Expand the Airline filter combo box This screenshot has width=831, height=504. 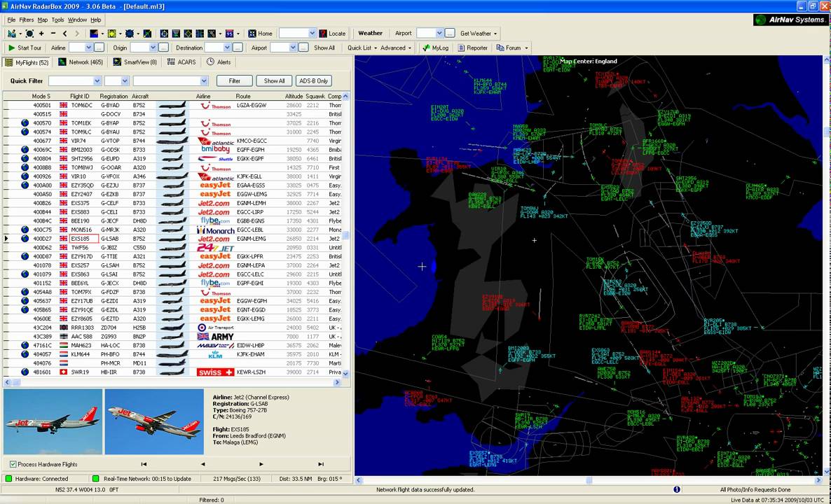(x=88, y=48)
